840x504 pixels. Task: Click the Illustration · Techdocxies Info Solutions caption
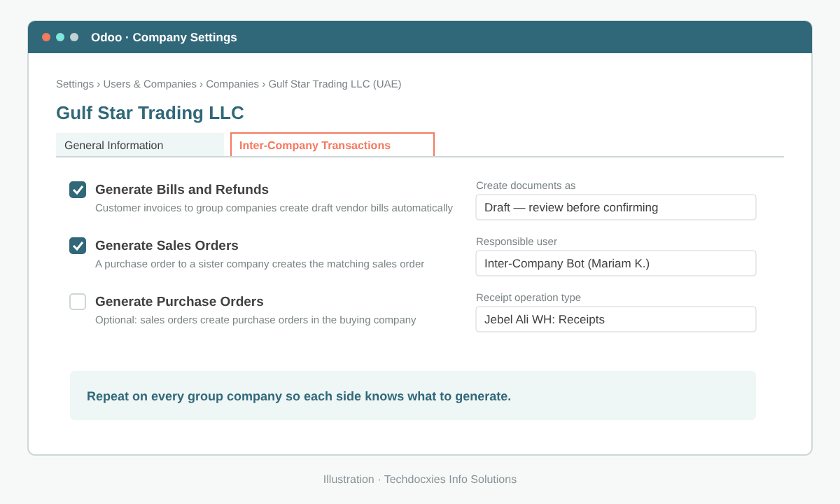pos(420,479)
